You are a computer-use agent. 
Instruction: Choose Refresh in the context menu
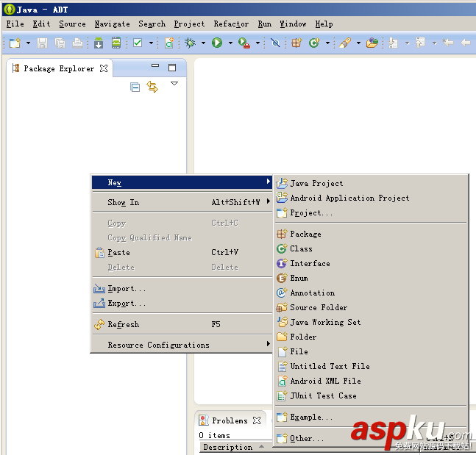pyautogui.click(x=182, y=325)
